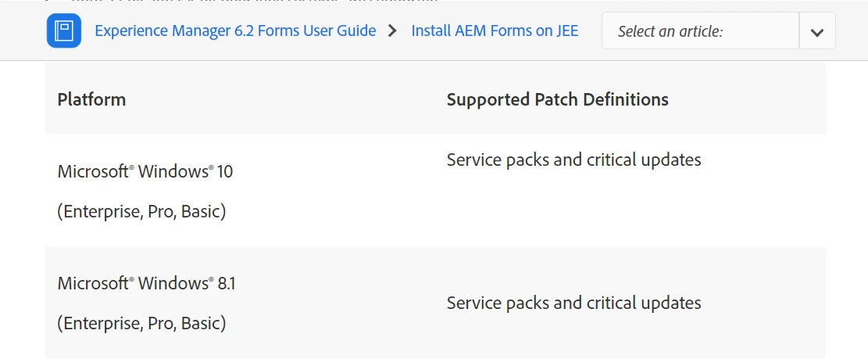Viewport: 868px width, 359px height.
Task: Click Service packs text in Windows 8.1 row
Action: click(573, 303)
